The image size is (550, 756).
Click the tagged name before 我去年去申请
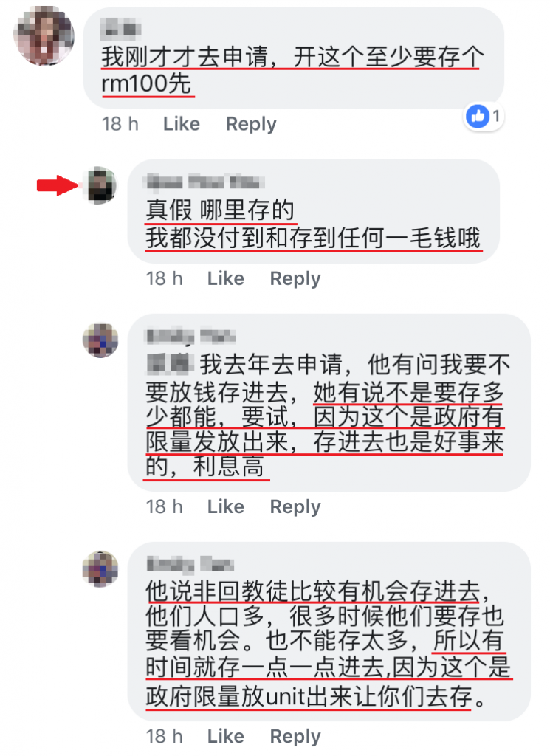[170, 364]
